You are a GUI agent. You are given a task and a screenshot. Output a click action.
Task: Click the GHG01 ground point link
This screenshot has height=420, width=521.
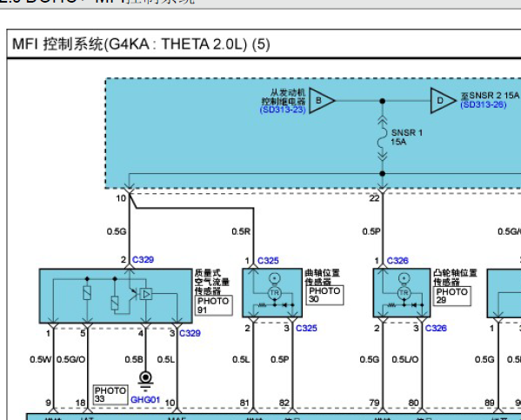point(145,399)
